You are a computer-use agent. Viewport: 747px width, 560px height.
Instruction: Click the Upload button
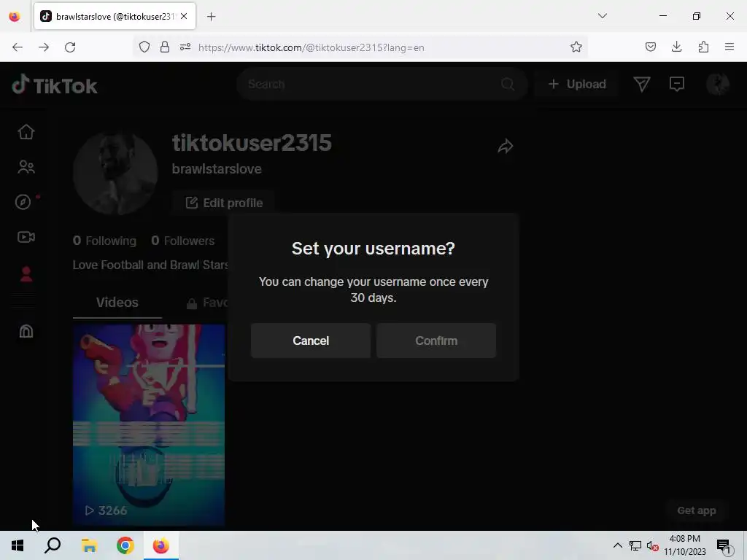577,85
